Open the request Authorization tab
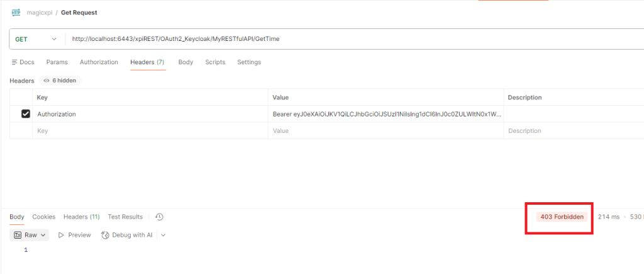Viewport: 644px width, 274px height. coord(99,62)
